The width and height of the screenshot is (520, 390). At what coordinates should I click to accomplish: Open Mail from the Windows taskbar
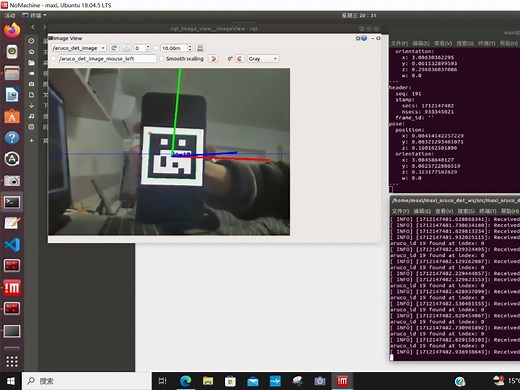coord(253,381)
